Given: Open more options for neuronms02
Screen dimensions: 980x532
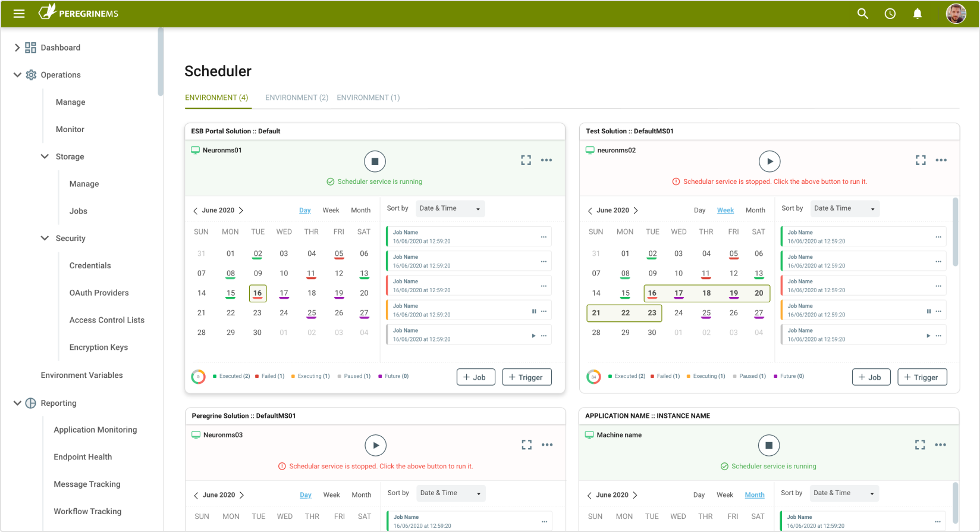Looking at the screenshot, I should [941, 160].
